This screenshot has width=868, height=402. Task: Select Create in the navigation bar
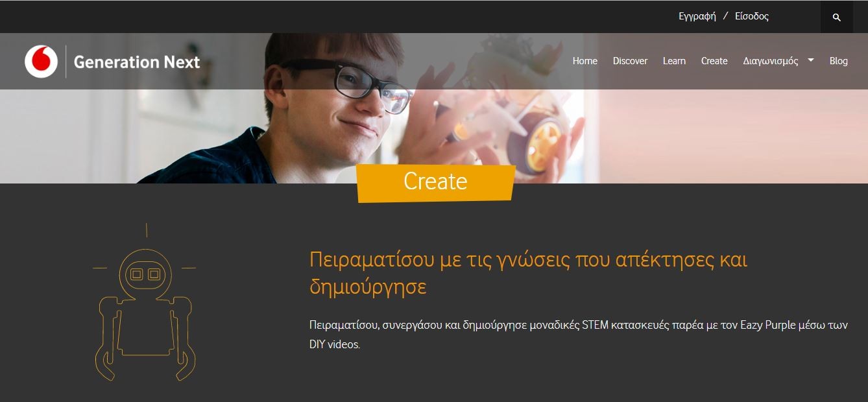[x=714, y=61]
